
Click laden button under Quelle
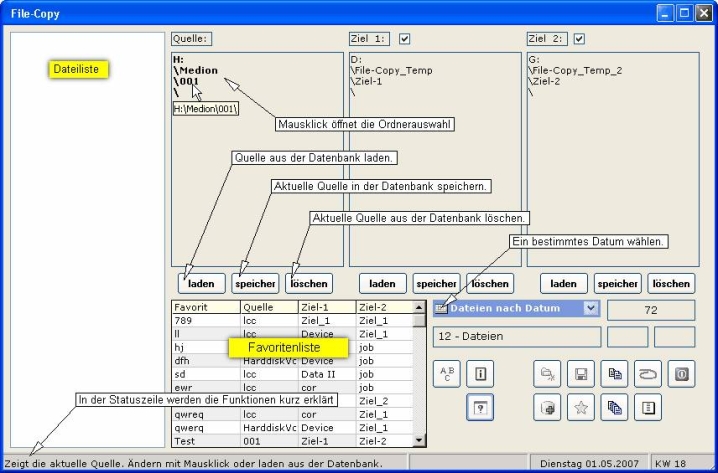pos(201,283)
